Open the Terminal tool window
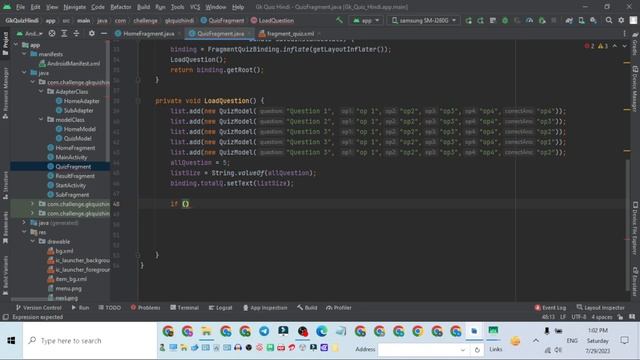640x360 pixels. (184, 308)
